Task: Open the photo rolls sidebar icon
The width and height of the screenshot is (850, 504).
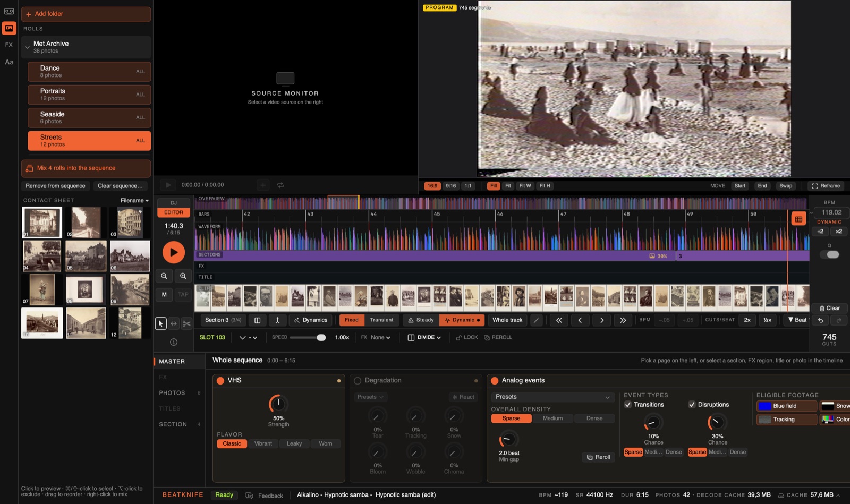Action: (9, 28)
